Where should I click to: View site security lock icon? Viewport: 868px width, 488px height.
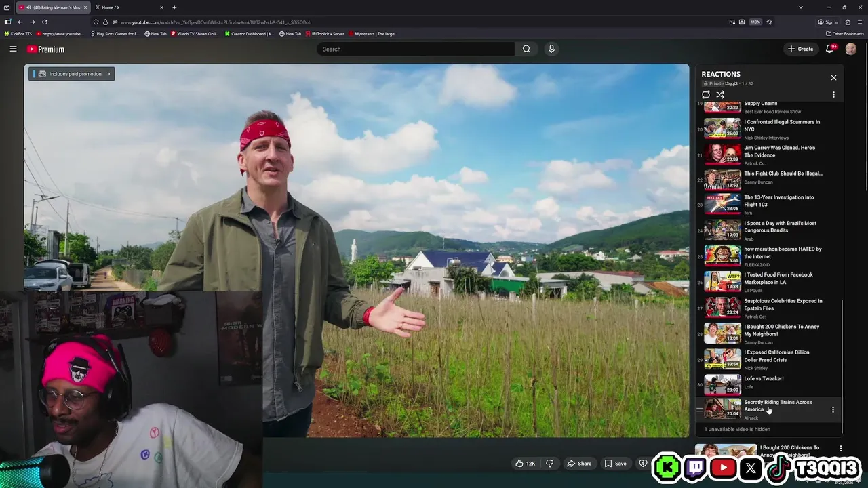point(105,22)
